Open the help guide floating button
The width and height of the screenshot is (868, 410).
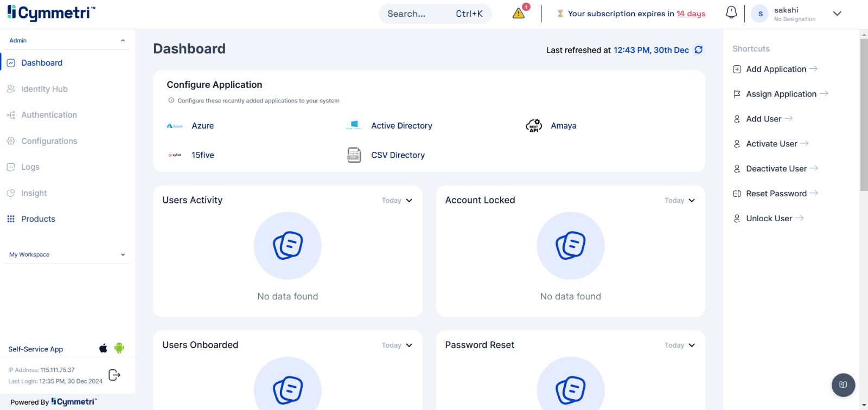click(843, 385)
